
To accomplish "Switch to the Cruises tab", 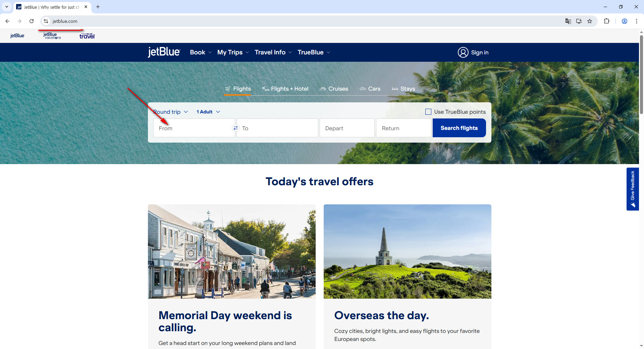I will pos(334,89).
